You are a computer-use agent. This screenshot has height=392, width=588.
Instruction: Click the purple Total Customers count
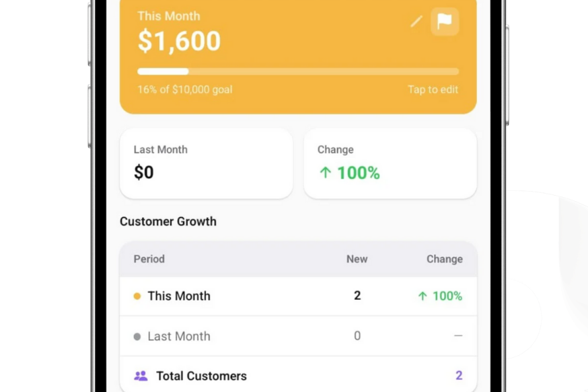459,376
